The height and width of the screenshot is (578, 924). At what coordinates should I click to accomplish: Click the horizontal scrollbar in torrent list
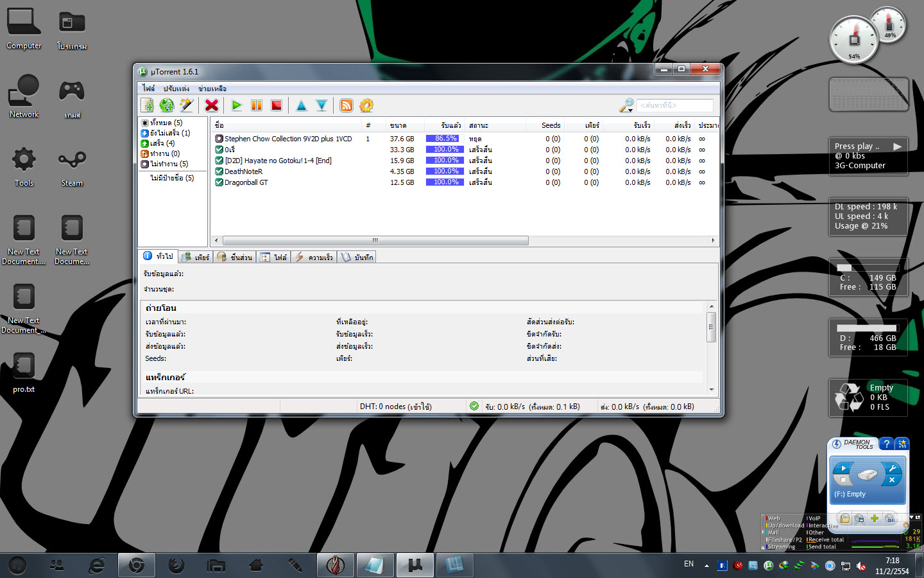(x=375, y=241)
